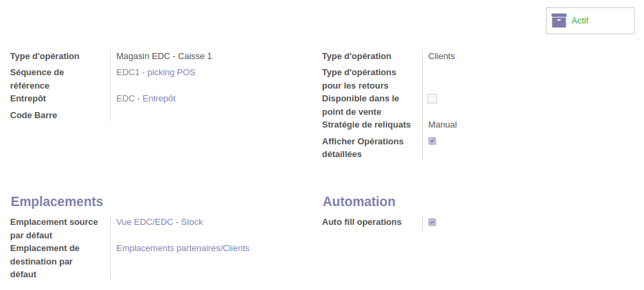
Task: Click the Magasin EDC - Caisse 1 name
Action: [x=164, y=56]
